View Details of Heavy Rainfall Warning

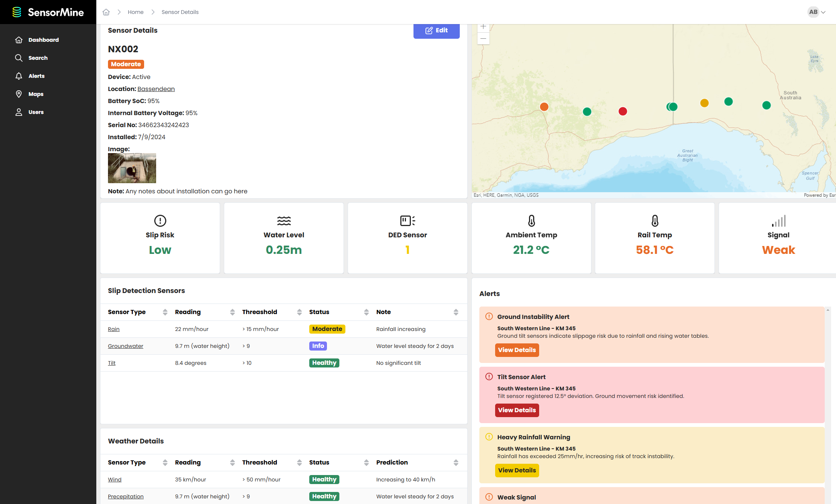click(517, 471)
